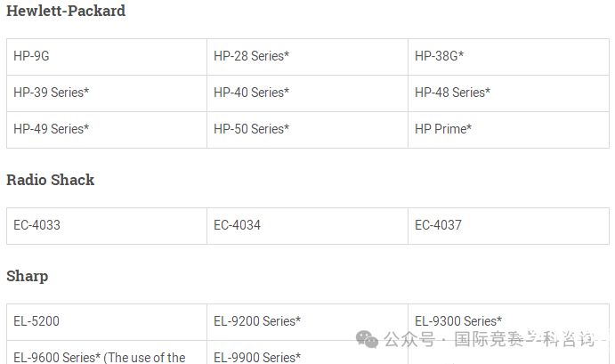This screenshot has height=364, width=615.
Task: Click the HP-48 Series* cell
Action: point(509,93)
